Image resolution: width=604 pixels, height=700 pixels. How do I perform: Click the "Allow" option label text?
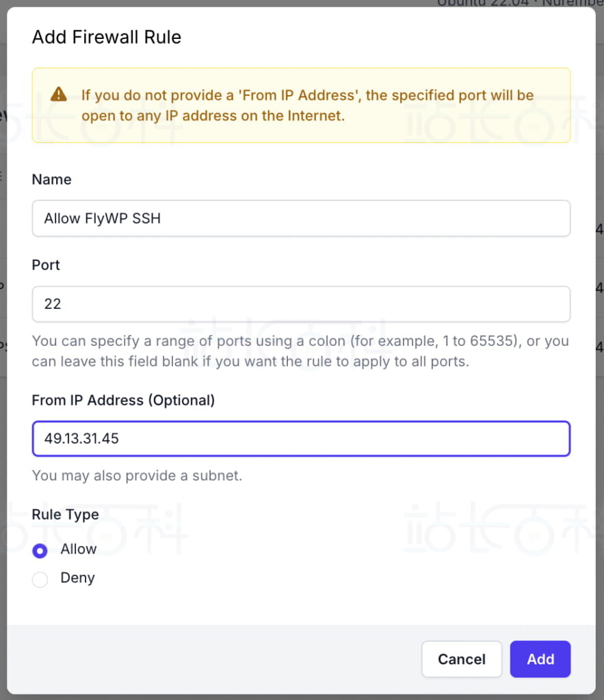79,550
